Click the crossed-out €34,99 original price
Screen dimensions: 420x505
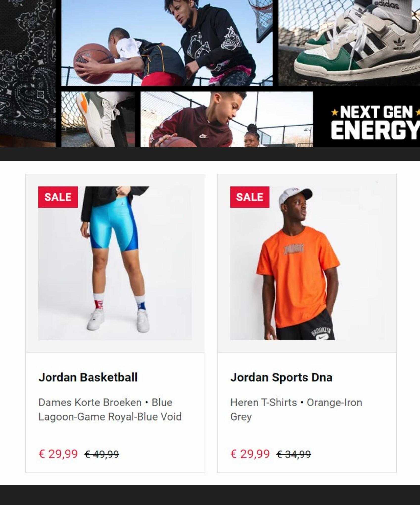click(x=293, y=454)
